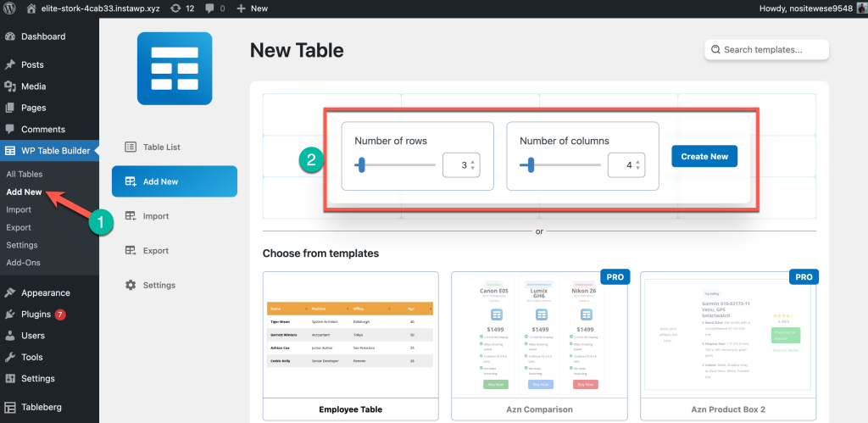Click the WP Table Builder blue logo
The width and height of the screenshot is (868, 423).
174,69
